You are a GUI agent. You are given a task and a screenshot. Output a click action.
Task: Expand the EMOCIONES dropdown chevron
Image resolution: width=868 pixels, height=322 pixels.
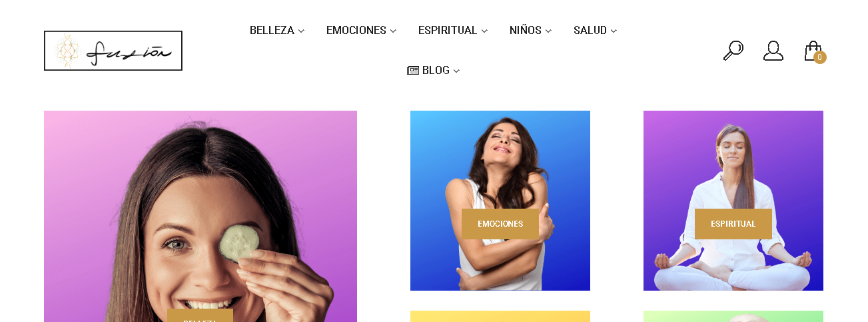click(393, 31)
